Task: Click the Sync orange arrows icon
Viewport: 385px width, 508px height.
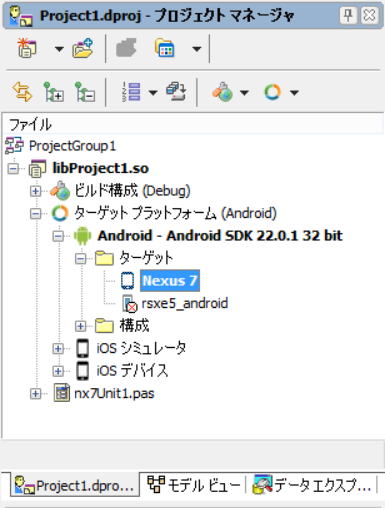Action: (x=22, y=91)
